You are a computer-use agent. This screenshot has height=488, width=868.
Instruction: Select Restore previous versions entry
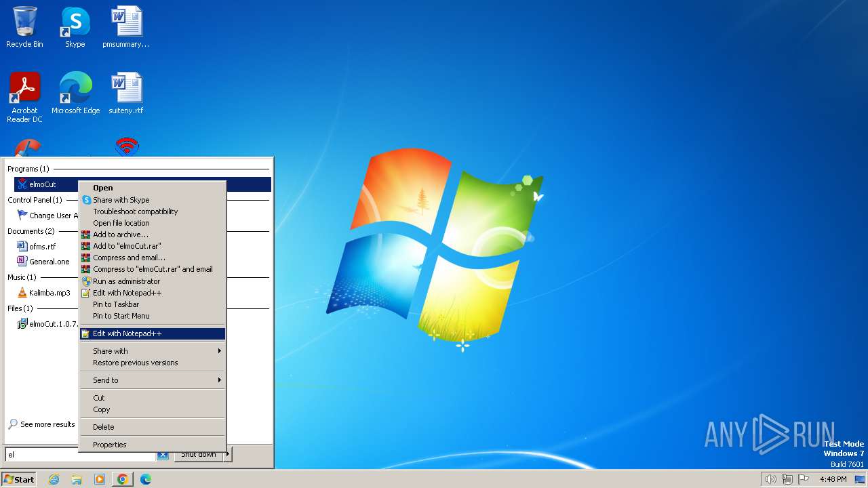point(152,363)
